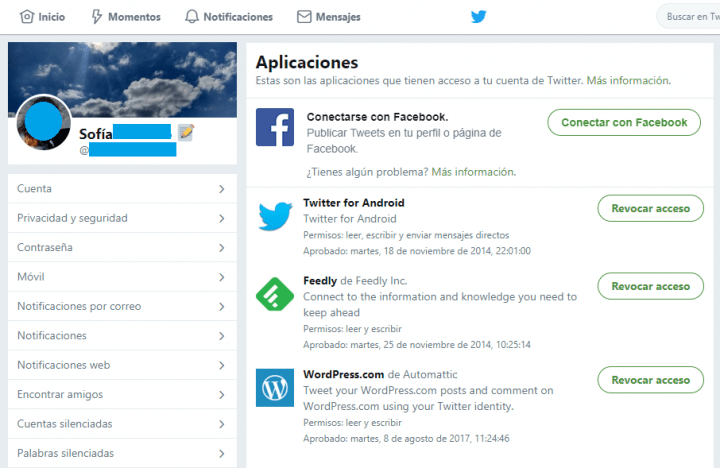Open the profile avatar picture
Screen dimensions: 720x468
click(44, 122)
